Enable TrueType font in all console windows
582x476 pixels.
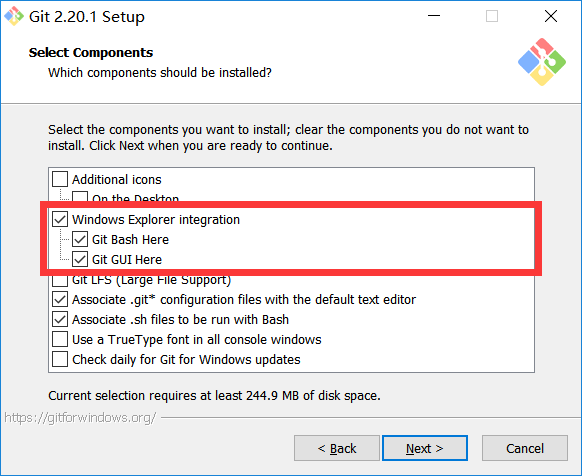[60, 339]
